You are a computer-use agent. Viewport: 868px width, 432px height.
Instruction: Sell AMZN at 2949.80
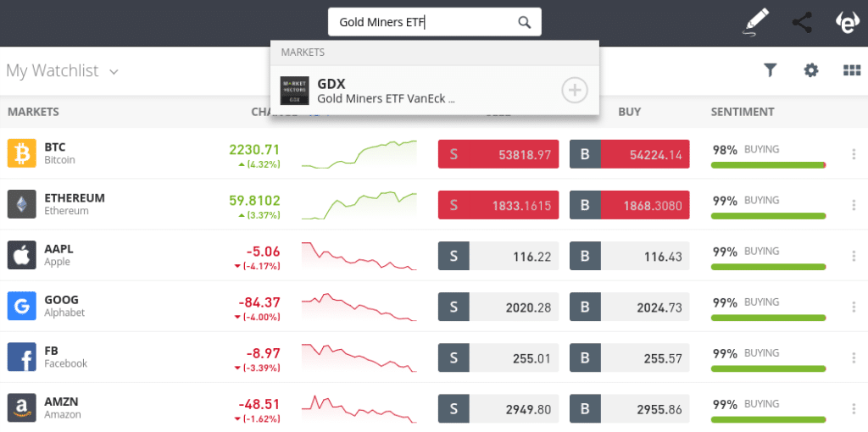(x=498, y=408)
